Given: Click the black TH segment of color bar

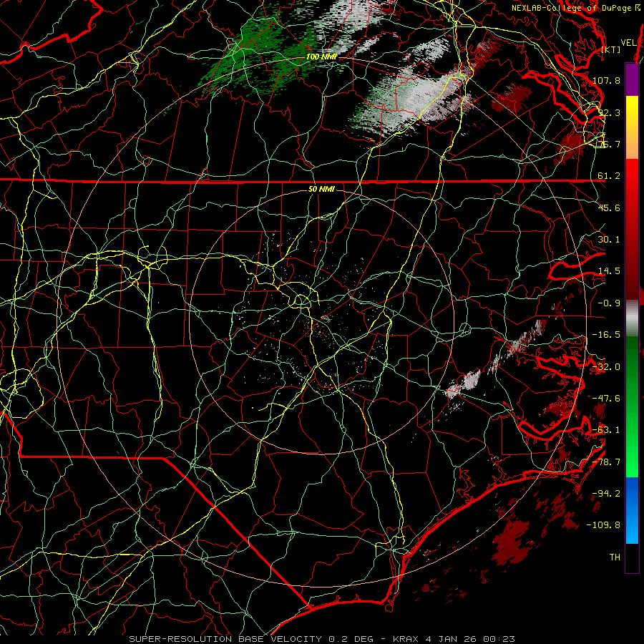Looking at the screenshot, I should pos(632,557).
